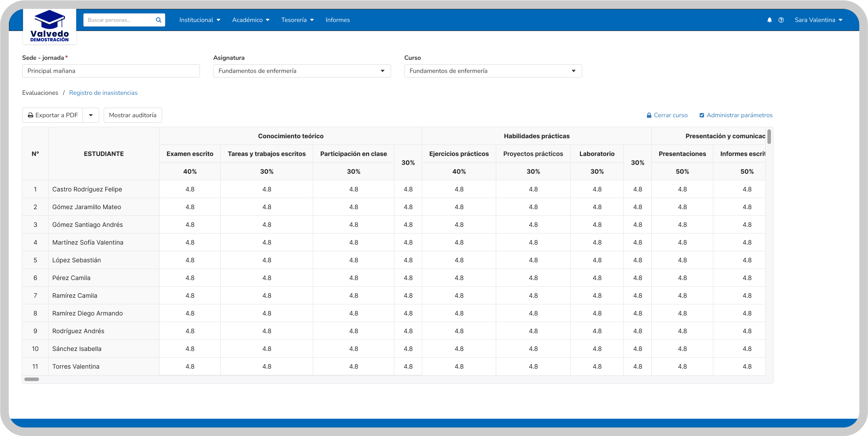This screenshot has height=436, width=868.
Task: Click the checkbox icon beside Administrar parámetros
Action: tap(702, 115)
